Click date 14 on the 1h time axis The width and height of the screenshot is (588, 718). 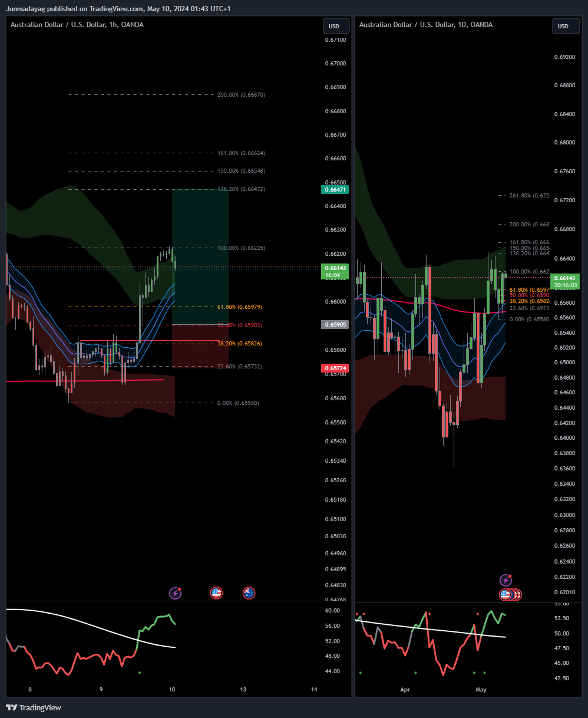point(314,690)
